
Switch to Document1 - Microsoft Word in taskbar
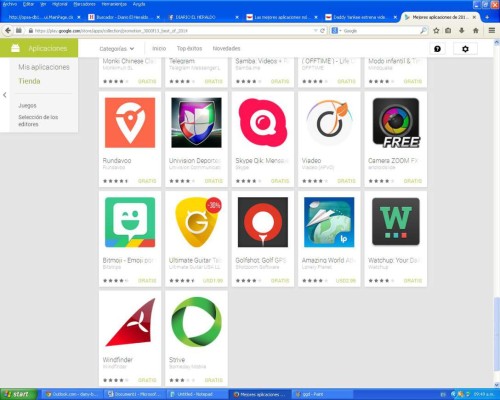click(135, 394)
